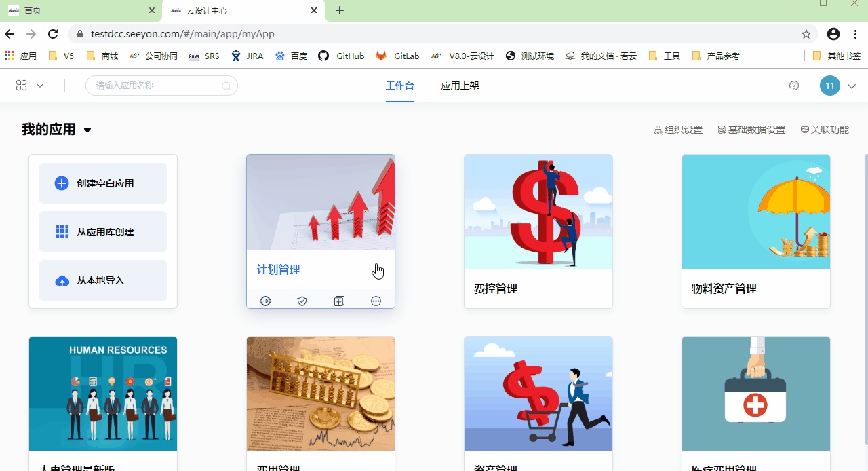This screenshot has width=868, height=471.
Task: Click the abacus and coins app thumbnail
Action: [x=321, y=394]
